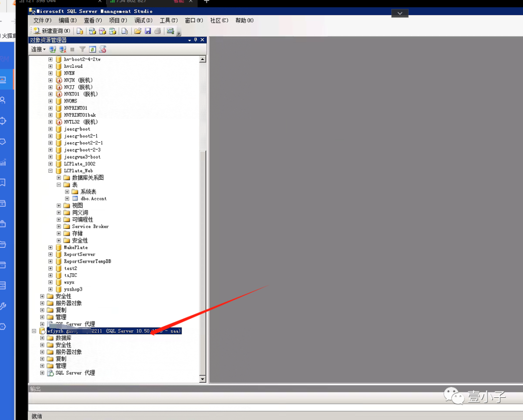Expand the Service Broker folder
This screenshot has width=523, height=420.
point(59,226)
